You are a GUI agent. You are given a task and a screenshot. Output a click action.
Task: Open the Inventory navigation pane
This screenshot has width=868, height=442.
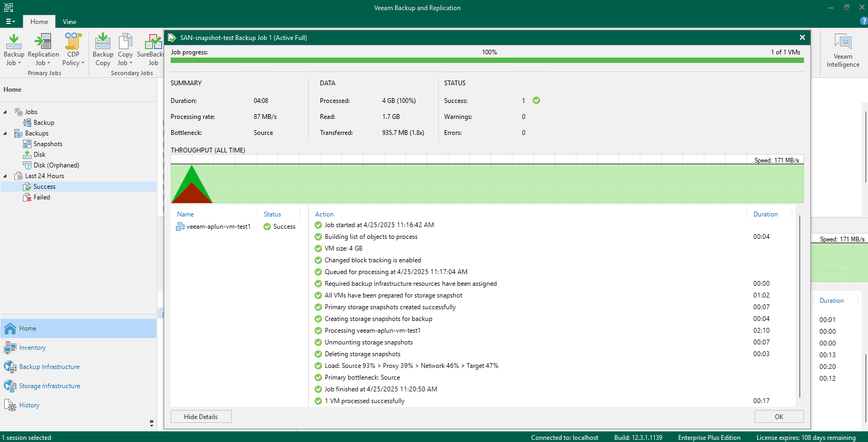(78, 348)
